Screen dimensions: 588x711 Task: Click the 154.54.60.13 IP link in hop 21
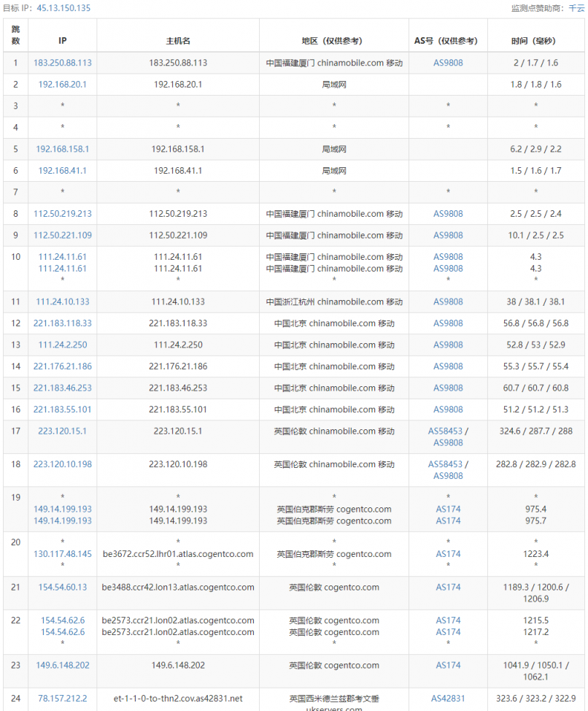pyautogui.click(x=63, y=587)
